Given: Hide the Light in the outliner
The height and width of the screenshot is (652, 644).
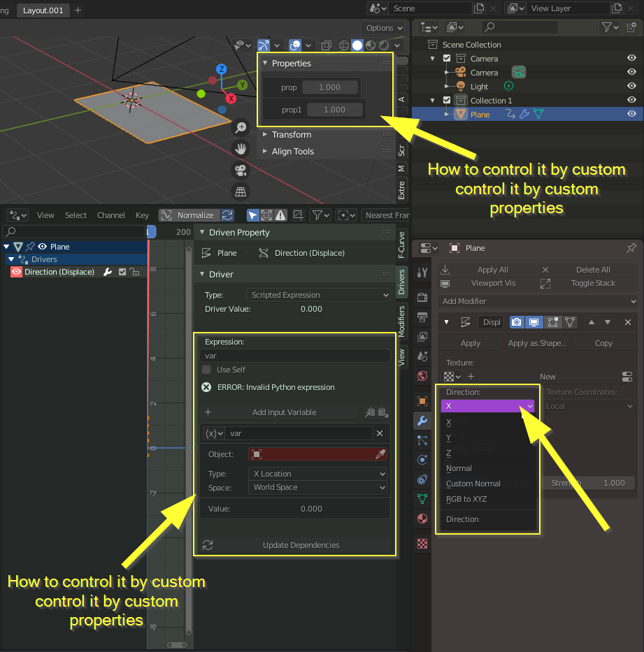Looking at the screenshot, I should point(631,86).
